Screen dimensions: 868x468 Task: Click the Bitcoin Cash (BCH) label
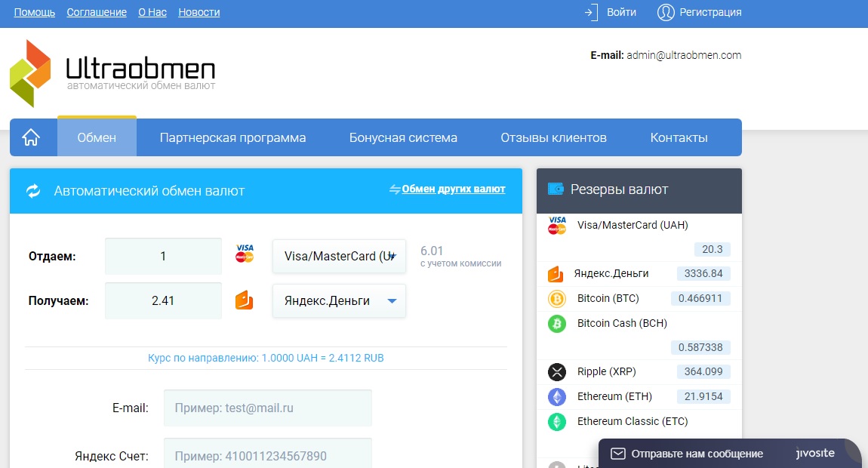pos(622,323)
